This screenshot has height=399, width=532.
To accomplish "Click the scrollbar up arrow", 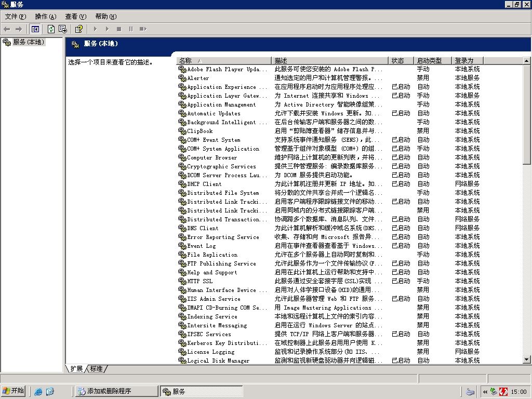I will (526, 61).
